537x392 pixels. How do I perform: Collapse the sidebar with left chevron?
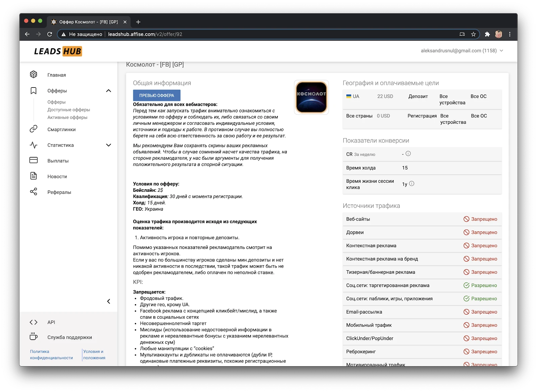[x=108, y=301]
